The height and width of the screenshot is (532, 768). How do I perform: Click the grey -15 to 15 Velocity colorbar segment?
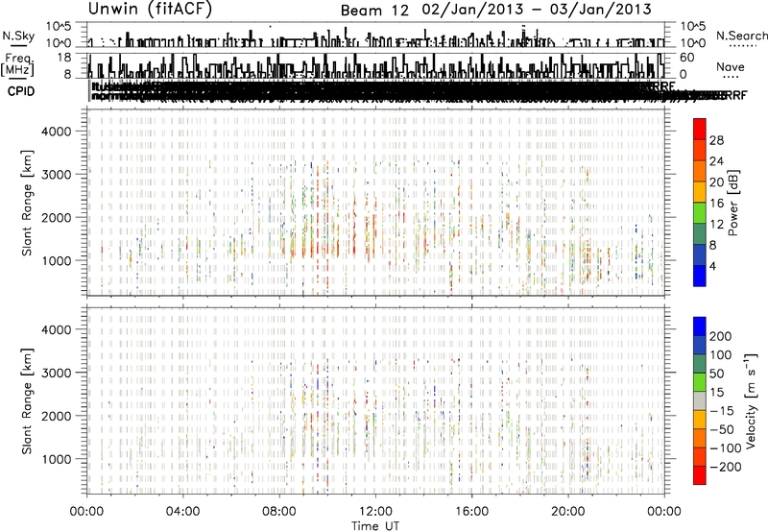[x=700, y=401]
